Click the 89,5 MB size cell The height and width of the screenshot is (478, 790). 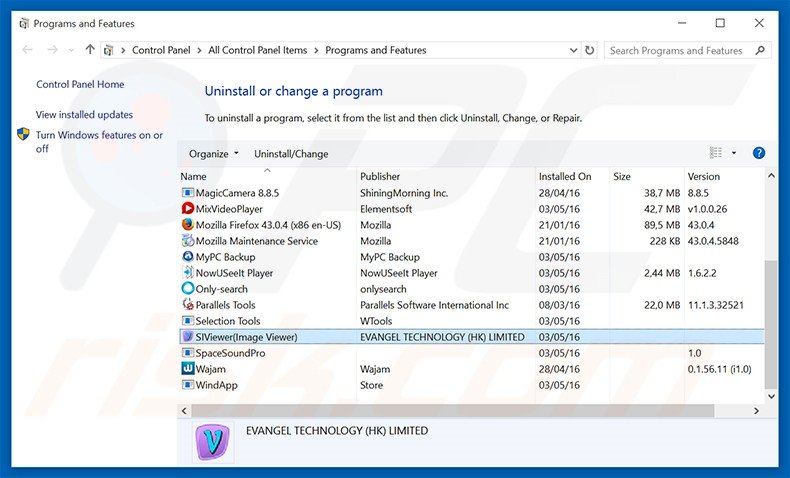662,225
